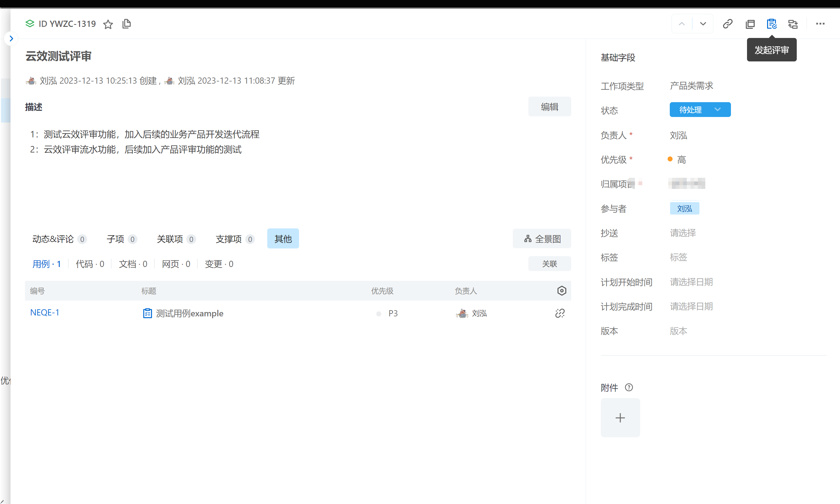The image size is (840, 504).
Task: Open the 待处理 status dropdown
Action: coord(700,110)
